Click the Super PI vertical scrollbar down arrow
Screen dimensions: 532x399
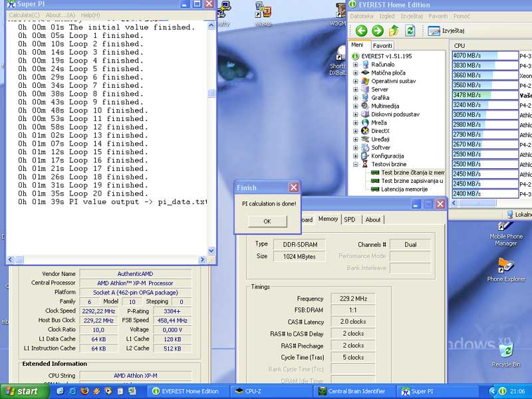tap(211, 251)
